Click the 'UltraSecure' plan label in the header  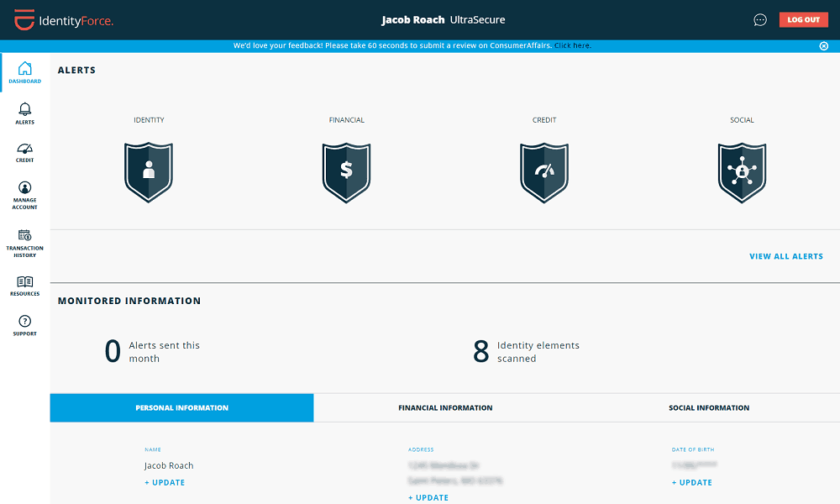[x=477, y=20]
